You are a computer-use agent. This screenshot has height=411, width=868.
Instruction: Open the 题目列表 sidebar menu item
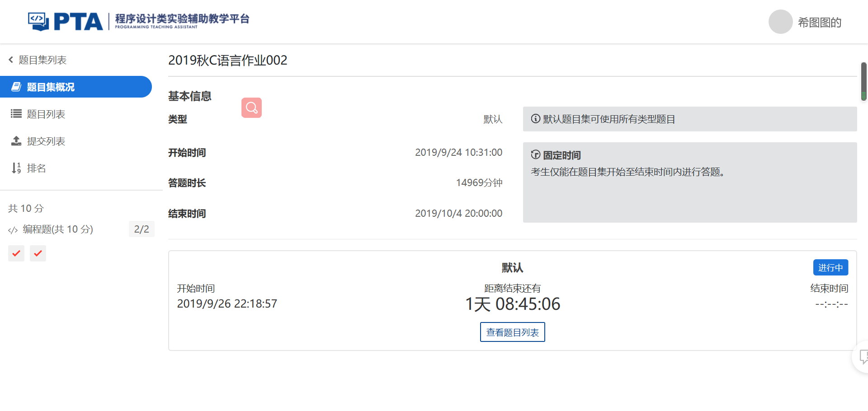46,114
